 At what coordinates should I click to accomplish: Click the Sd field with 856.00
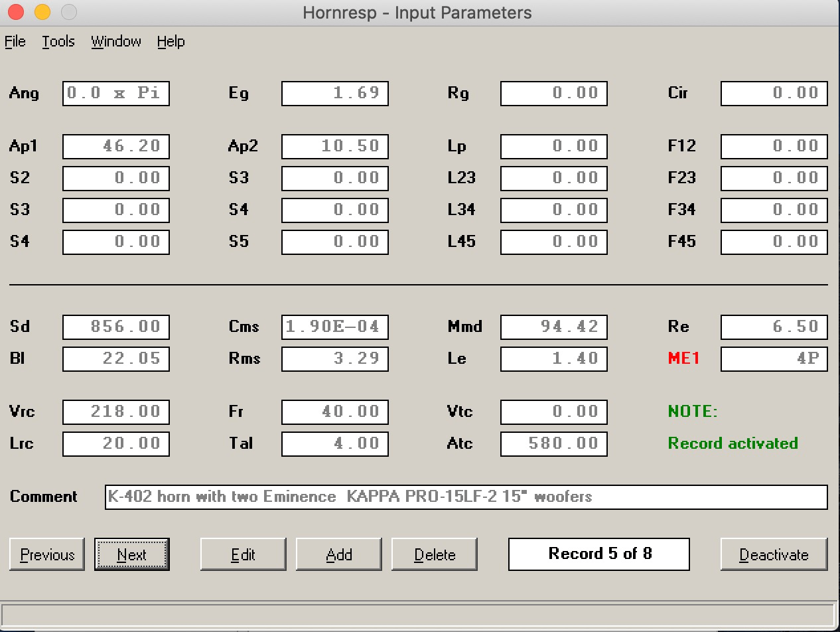tap(116, 327)
